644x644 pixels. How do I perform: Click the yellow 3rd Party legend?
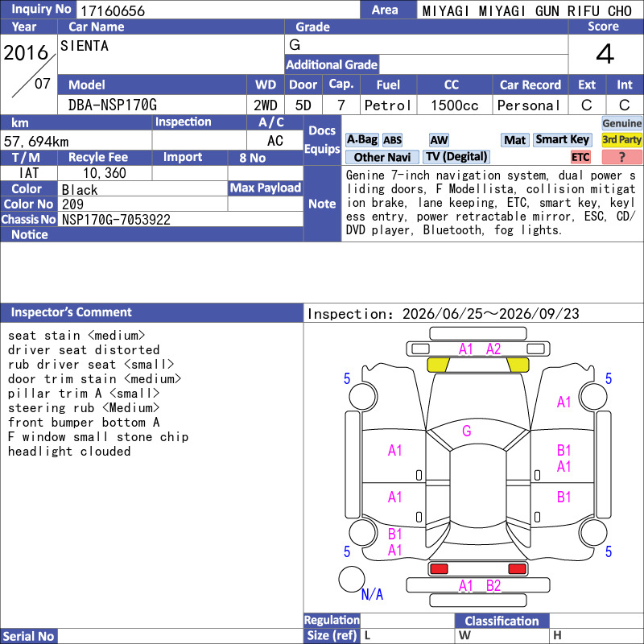621,139
